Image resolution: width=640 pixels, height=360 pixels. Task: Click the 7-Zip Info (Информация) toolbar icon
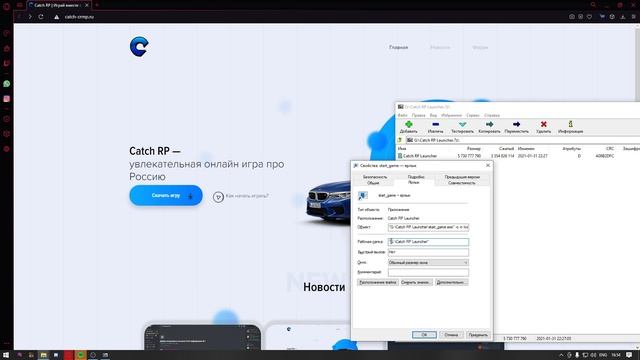point(570,124)
